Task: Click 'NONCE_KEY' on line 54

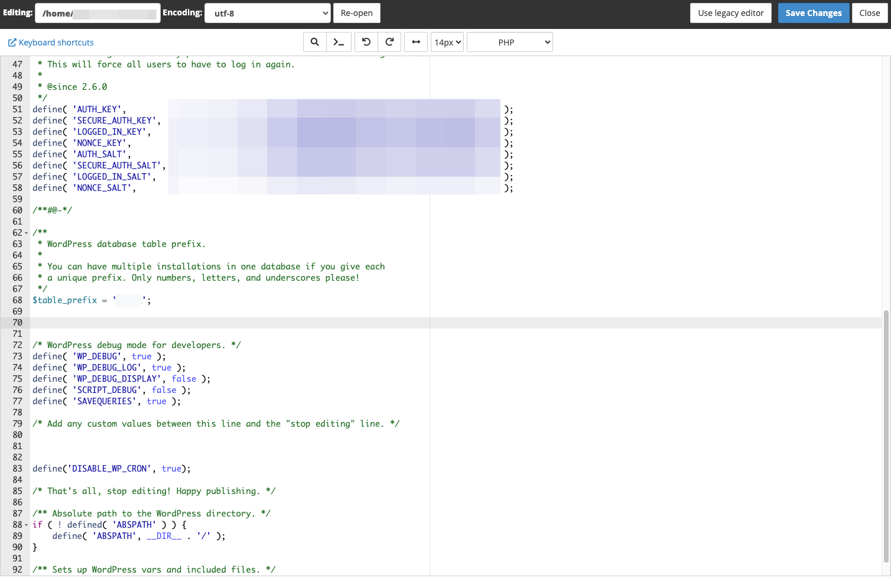Action: pos(99,143)
